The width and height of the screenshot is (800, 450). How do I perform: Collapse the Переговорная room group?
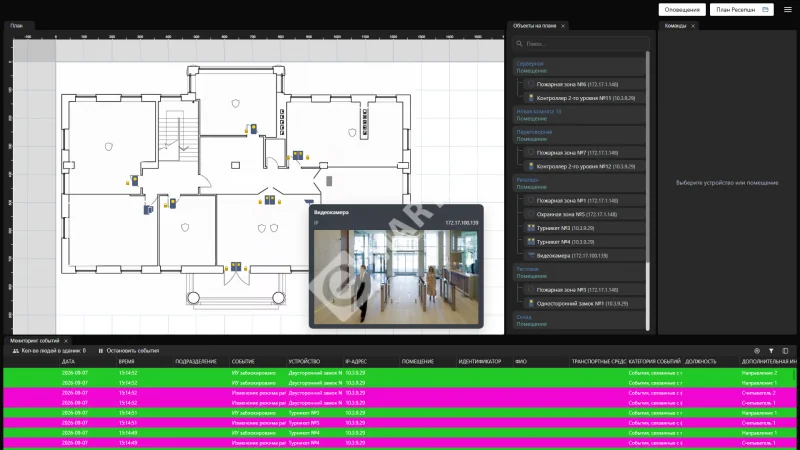pos(579,135)
